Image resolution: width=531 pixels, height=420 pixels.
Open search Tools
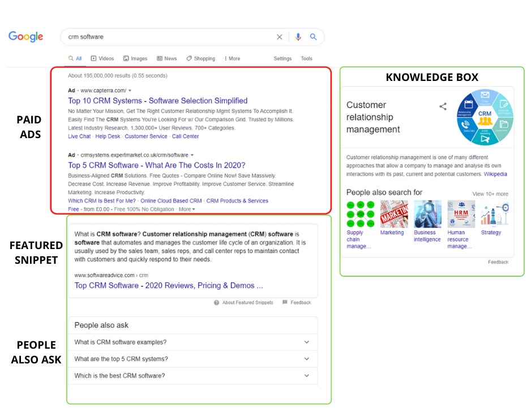pyautogui.click(x=306, y=59)
